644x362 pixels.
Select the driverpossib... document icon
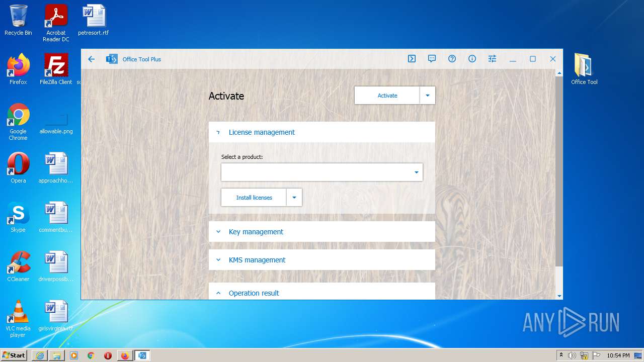point(56,266)
